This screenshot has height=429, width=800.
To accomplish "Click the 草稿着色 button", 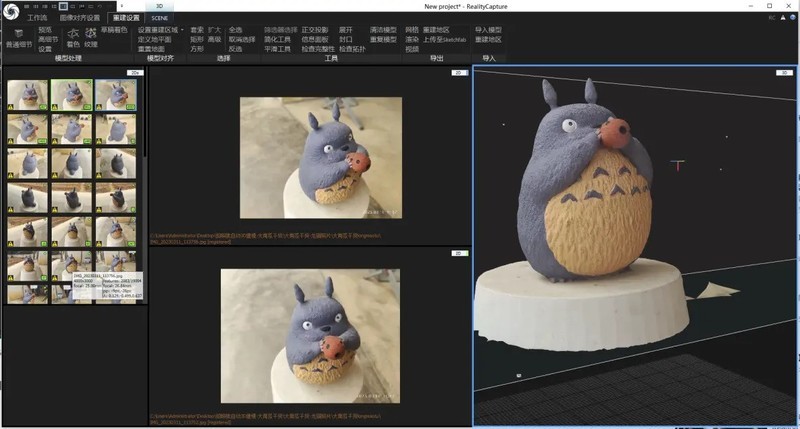I will [x=114, y=30].
